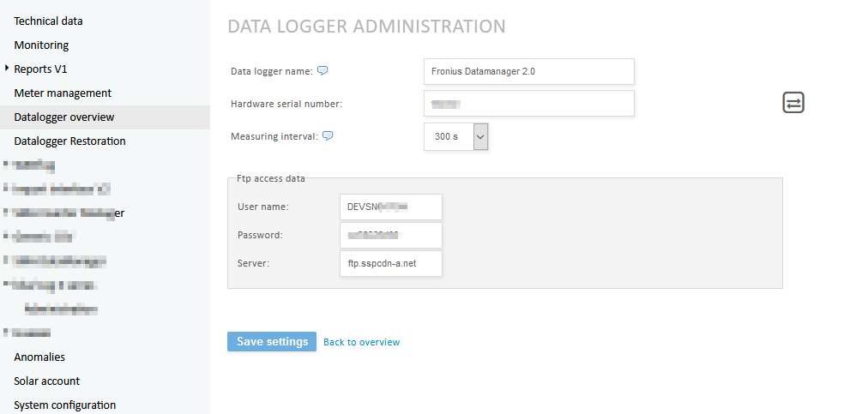Navigate to Anomalies section
868x414 pixels.
[x=39, y=357]
